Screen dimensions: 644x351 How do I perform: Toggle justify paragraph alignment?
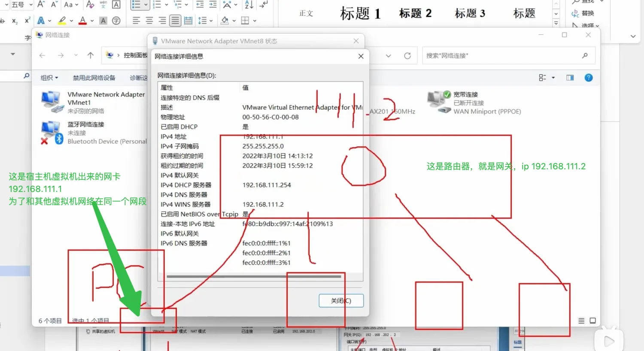[175, 20]
